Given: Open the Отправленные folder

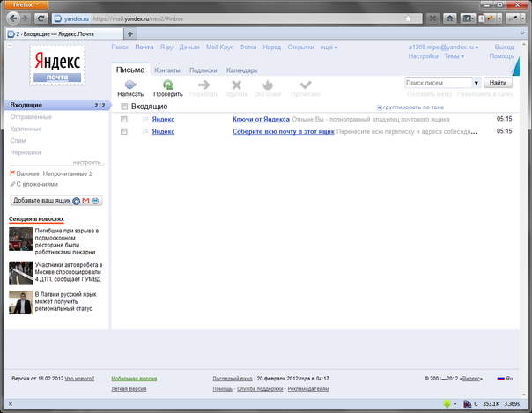Looking at the screenshot, I should 31,117.
